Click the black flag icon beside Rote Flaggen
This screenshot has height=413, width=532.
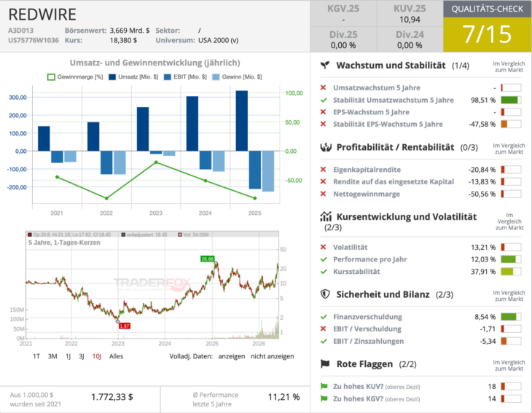325,364
